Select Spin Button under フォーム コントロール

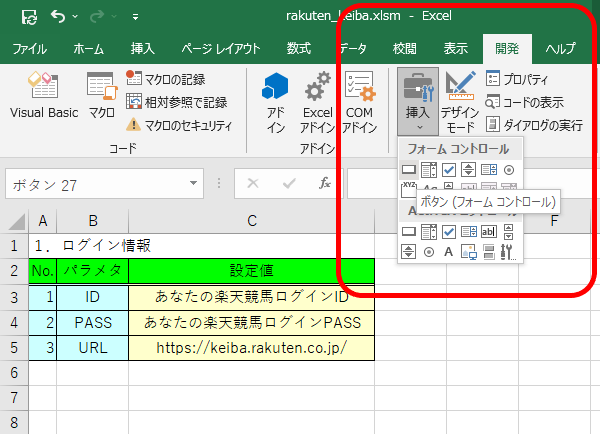click(x=468, y=170)
